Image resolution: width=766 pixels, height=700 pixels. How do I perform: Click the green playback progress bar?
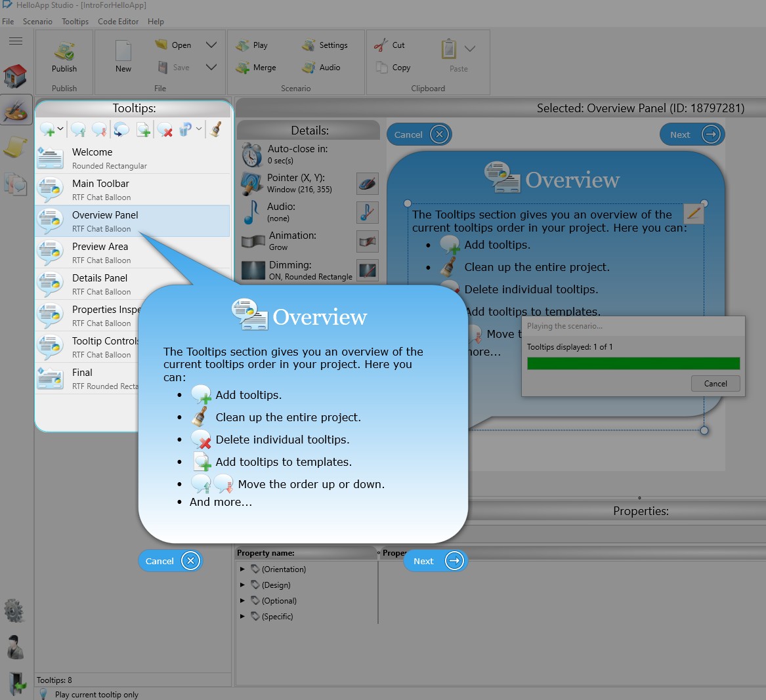(633, 363)
